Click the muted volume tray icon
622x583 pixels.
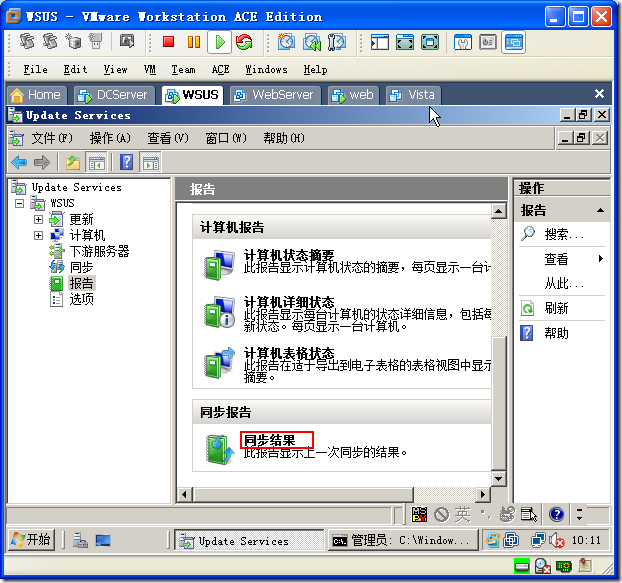pyautogui.click(x=557, y=540)
